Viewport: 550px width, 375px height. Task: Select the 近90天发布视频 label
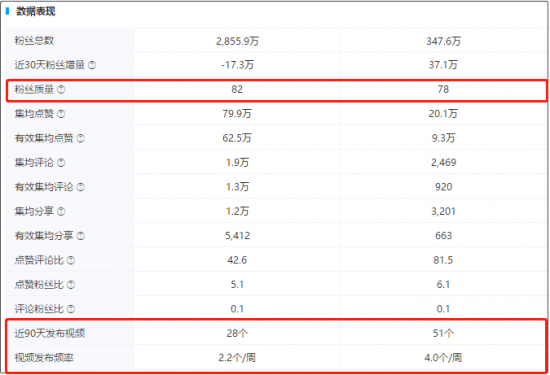[49, 333]
